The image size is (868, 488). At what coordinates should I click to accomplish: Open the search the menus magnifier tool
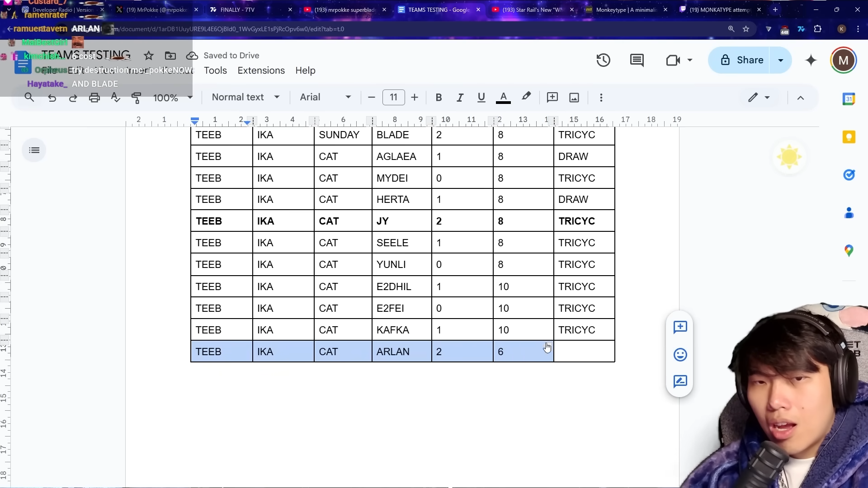(29, 98)
